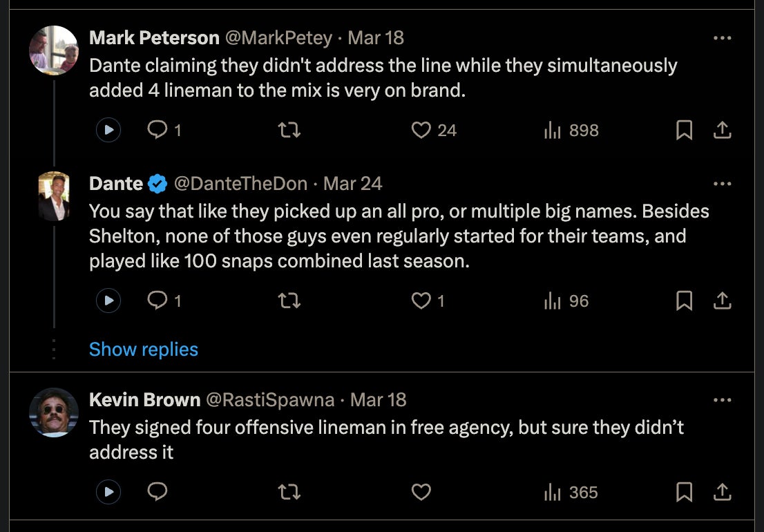Open more options on Mark Peterson's tweet
Image resolution: width=764 pixels, height=532 pixels.
coord(722,38)
